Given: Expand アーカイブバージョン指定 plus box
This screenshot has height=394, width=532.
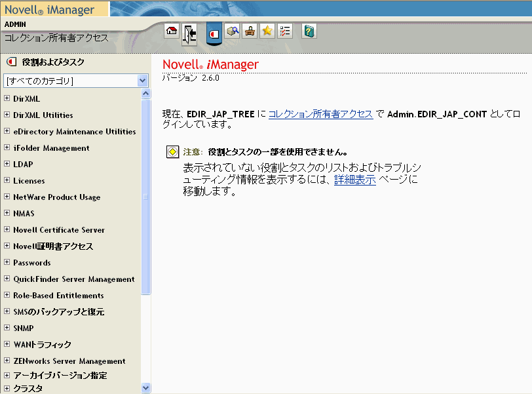Looking at the screenshot, I should pos(7,375).
